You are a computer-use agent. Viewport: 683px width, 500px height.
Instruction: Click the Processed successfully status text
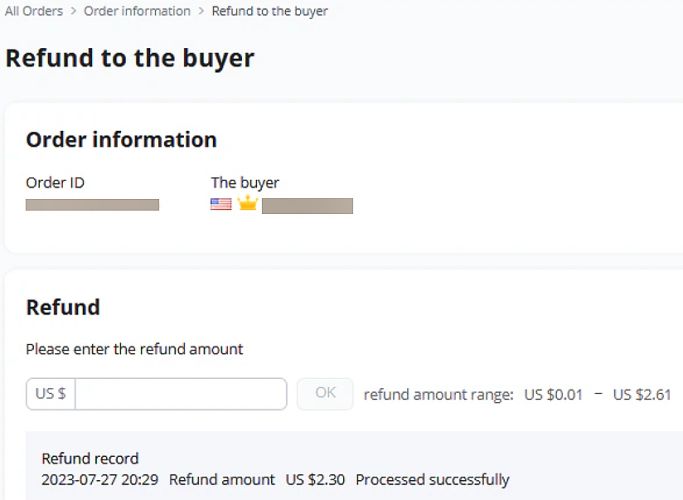(432, 480)
